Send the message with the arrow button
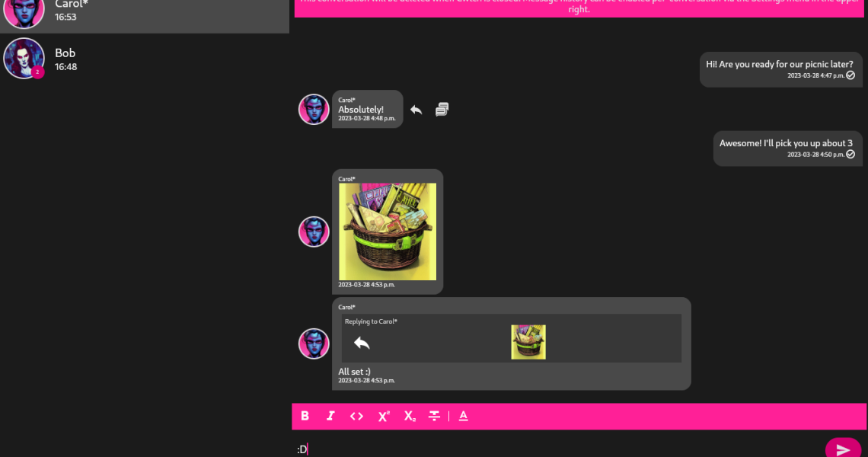 (843, 449)
